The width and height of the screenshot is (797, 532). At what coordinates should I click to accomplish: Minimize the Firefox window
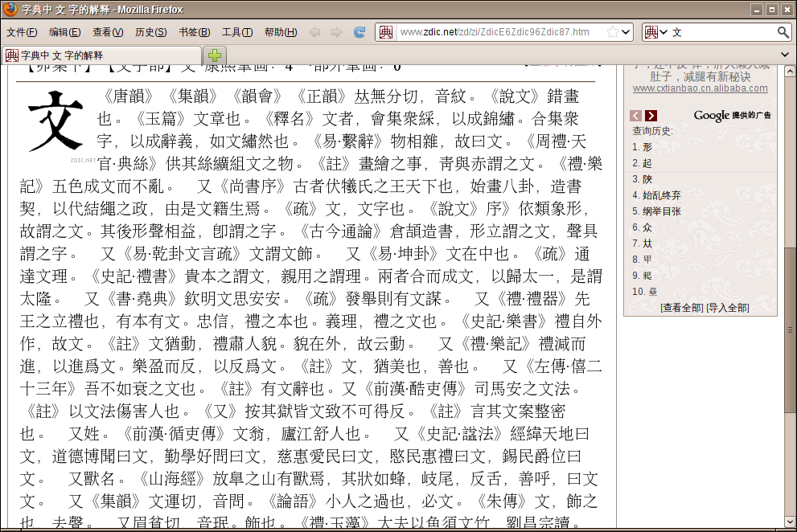757,9
